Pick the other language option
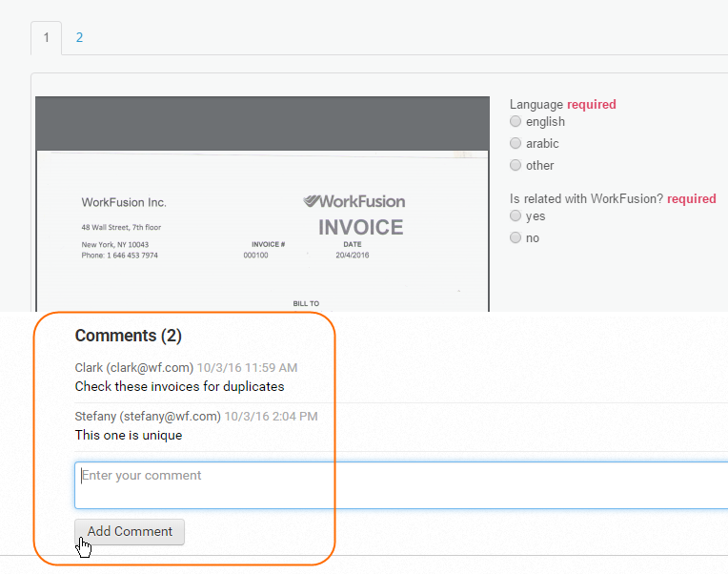The height and width of the screenshot is (574, 728). (x=516, y=165)
